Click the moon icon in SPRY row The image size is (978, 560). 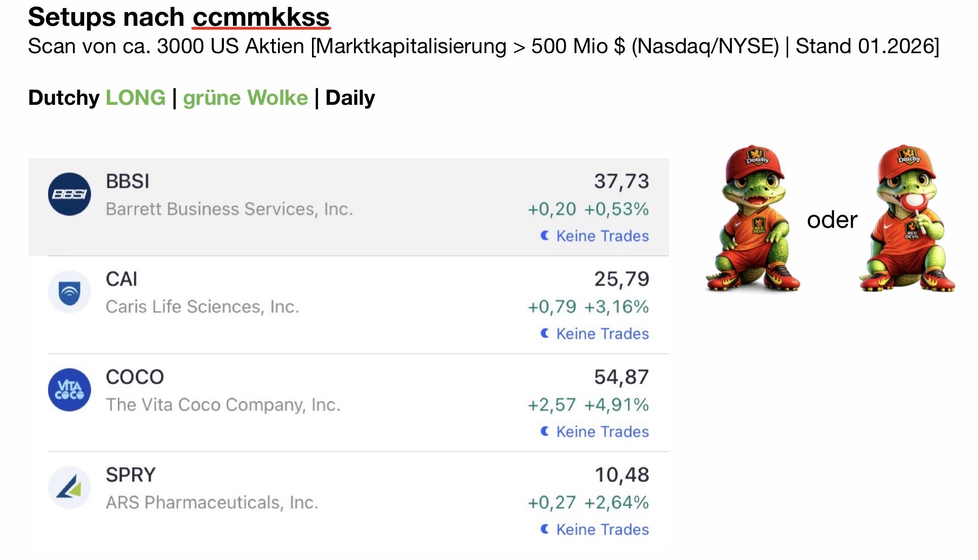[x=545, y=529]
